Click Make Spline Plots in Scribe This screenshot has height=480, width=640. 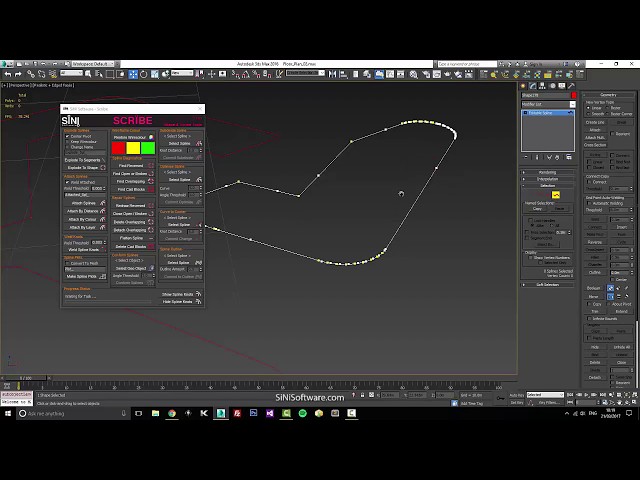tap(85, 276)
